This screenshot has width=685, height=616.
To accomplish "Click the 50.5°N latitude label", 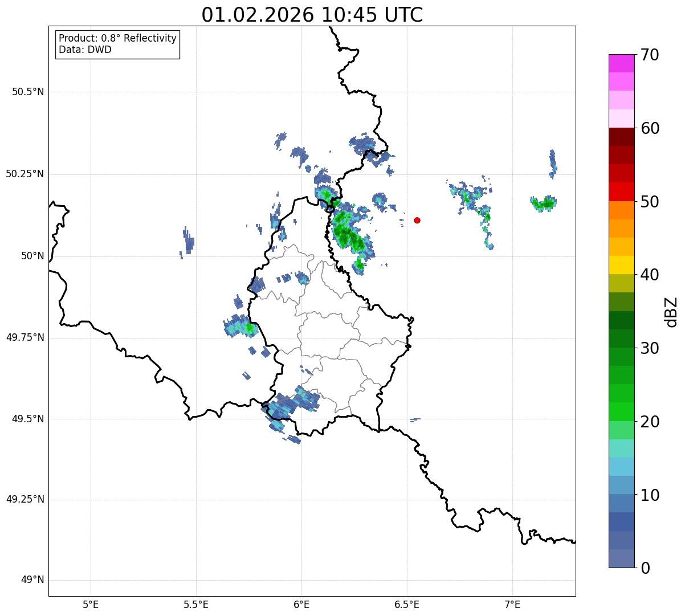I will (x=28, y=92).
